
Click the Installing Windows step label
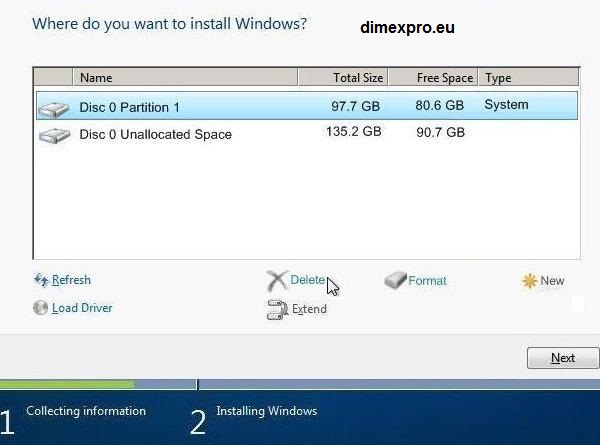[267, 411]
